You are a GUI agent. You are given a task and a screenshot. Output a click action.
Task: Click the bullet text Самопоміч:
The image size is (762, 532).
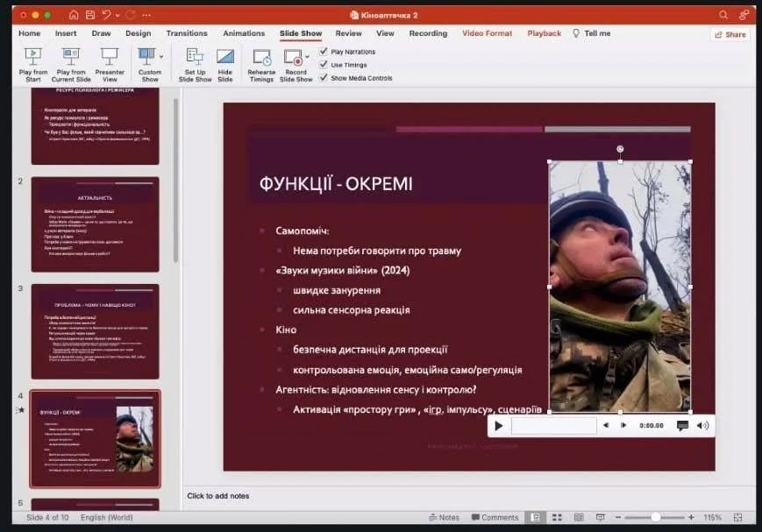[303, 231]
